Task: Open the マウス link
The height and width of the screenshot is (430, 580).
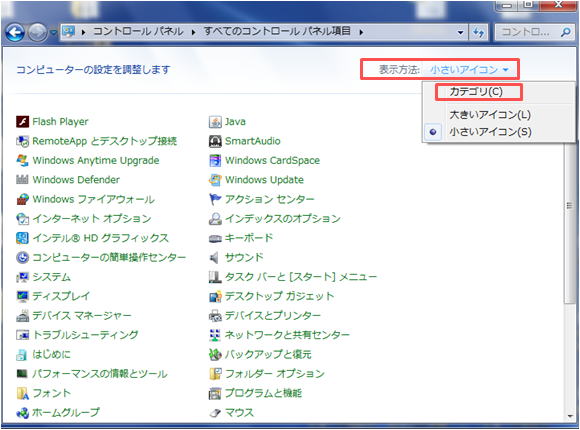Action: point(239,412)
